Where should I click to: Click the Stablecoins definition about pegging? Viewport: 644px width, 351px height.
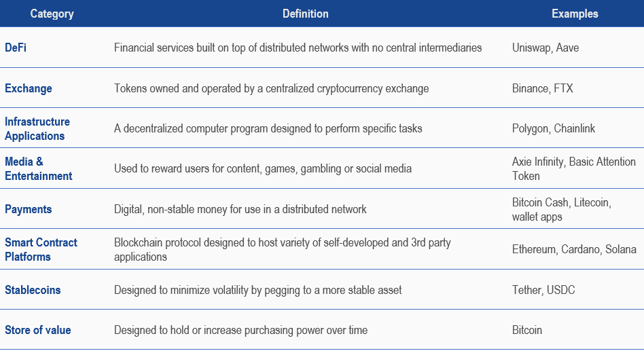(x=257, y=290)
